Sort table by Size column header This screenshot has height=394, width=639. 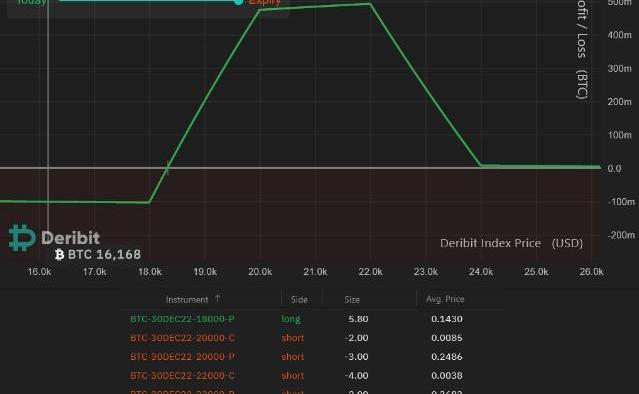352,299
